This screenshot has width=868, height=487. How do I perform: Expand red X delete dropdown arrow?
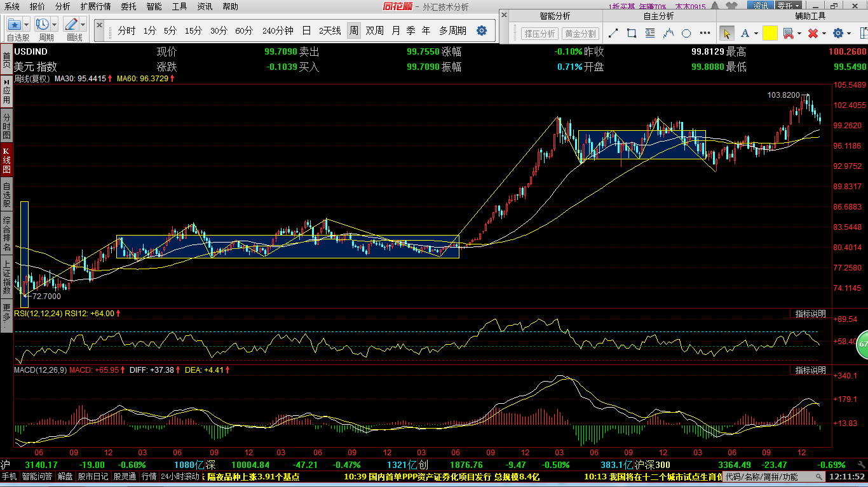824,33
